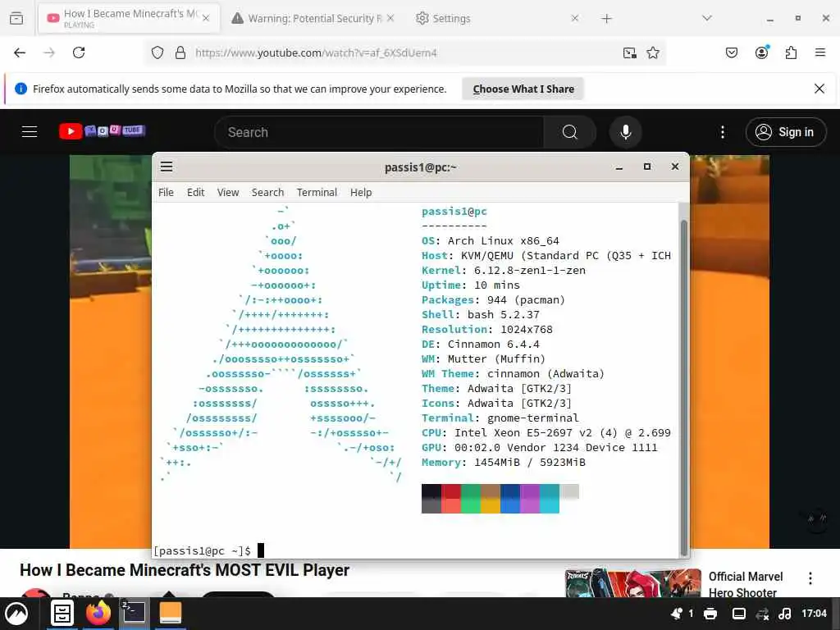840x630 pixels.
Task: Open terminal window hamburger menu
Action: click(167, 167)
